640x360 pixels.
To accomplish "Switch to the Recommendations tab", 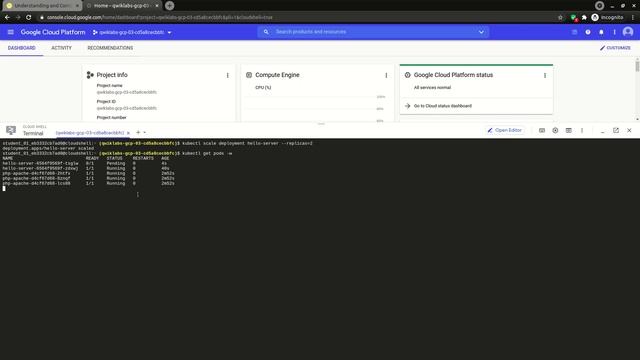I will coord(110,48).
